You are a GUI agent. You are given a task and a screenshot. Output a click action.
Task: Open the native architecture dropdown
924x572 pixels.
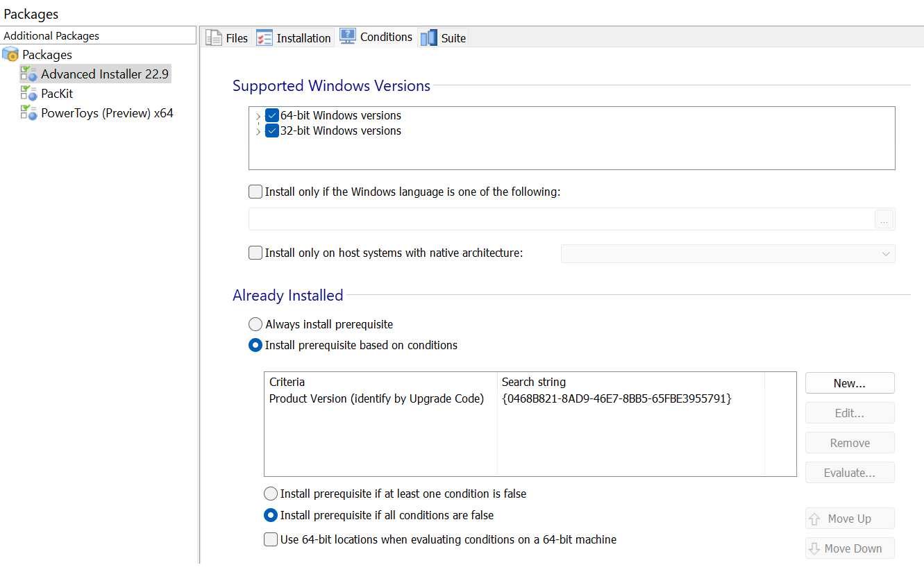(728, 253)
